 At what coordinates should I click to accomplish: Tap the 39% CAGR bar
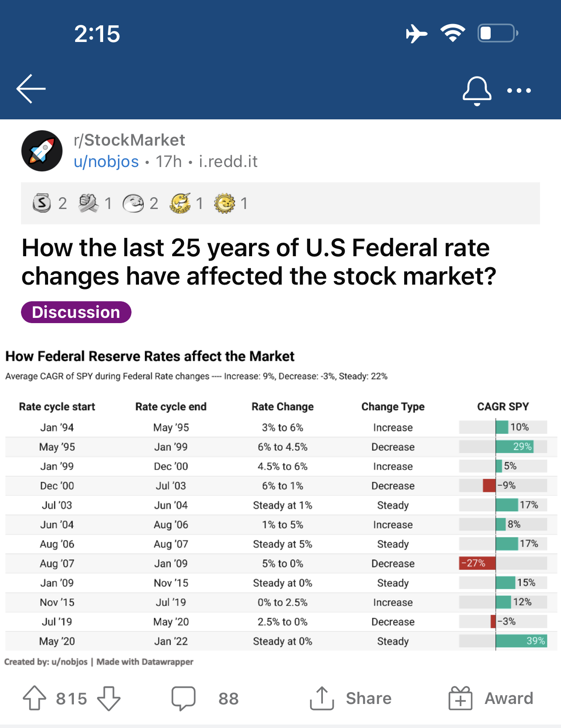point(521,641)
